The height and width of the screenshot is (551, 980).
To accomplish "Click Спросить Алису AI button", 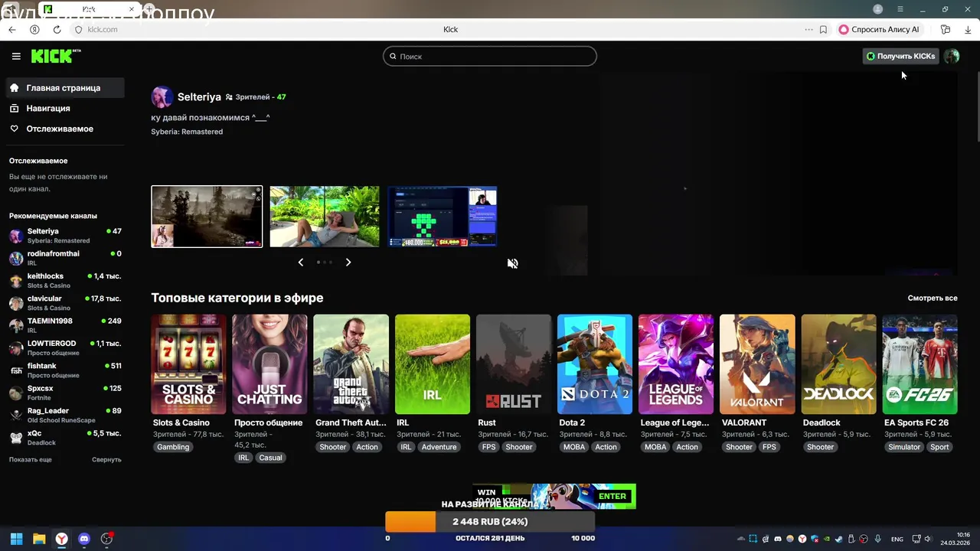I will pos(879,29).
